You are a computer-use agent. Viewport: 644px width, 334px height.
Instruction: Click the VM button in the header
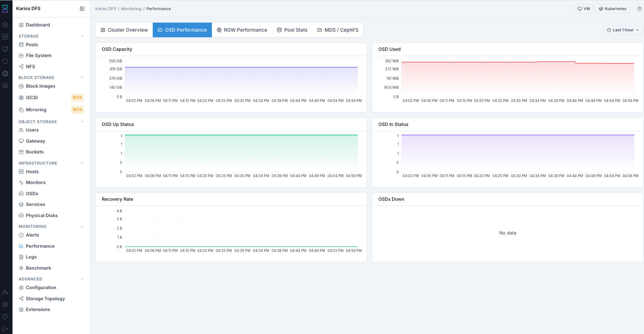point(584,9)
